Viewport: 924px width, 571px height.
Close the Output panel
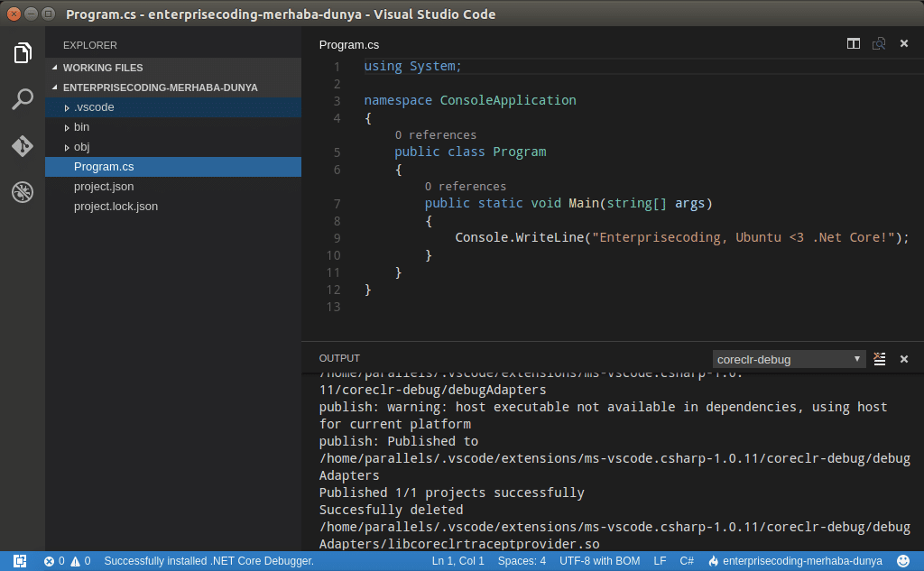(904, 359)
